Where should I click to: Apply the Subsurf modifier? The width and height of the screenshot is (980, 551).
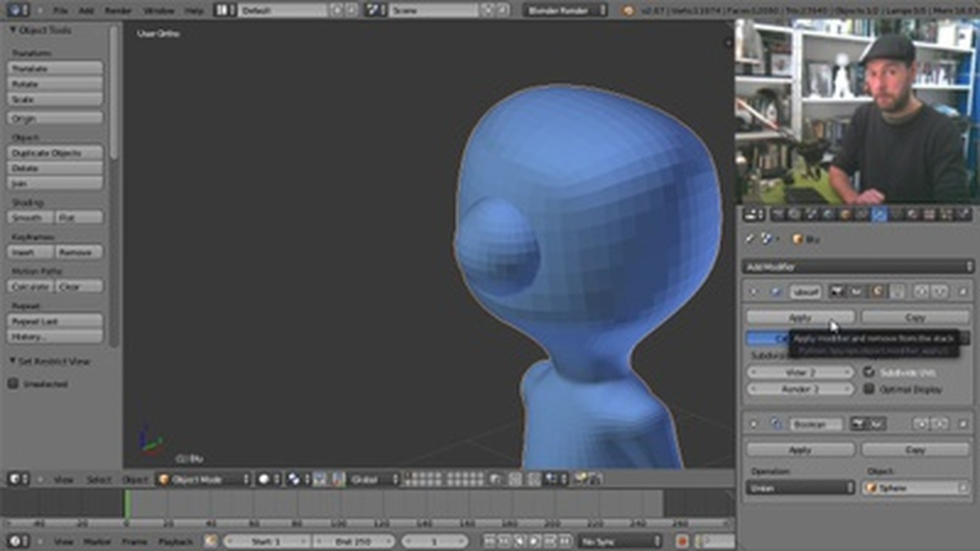800,318
